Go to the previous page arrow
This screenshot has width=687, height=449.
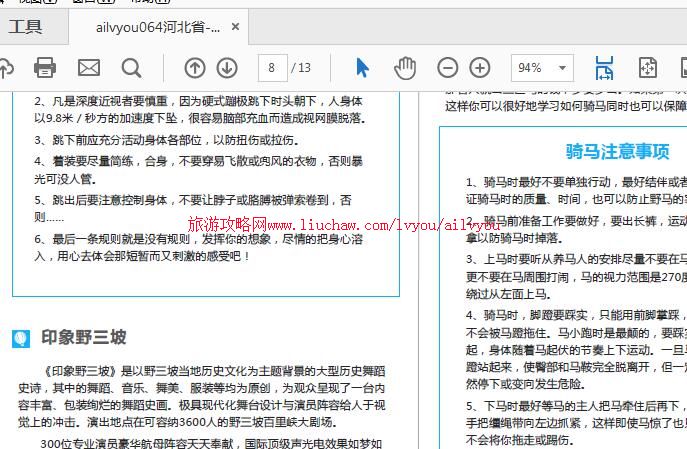[x=195, y=68]
